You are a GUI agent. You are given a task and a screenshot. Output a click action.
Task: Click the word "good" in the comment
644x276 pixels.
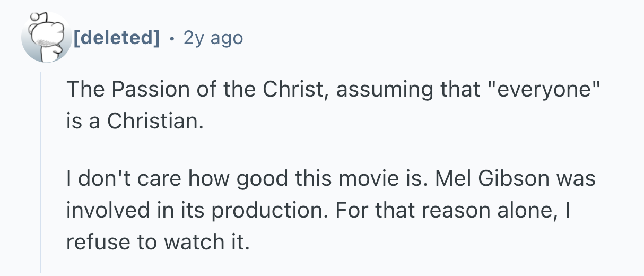(262, 179)
